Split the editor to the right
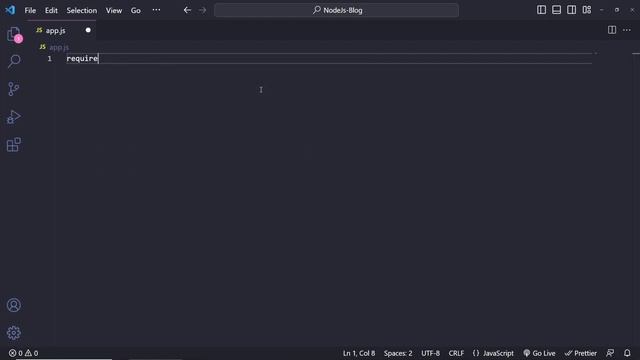Screen dimensions: 640x360 pyautogui.click(x=612, y=30)
